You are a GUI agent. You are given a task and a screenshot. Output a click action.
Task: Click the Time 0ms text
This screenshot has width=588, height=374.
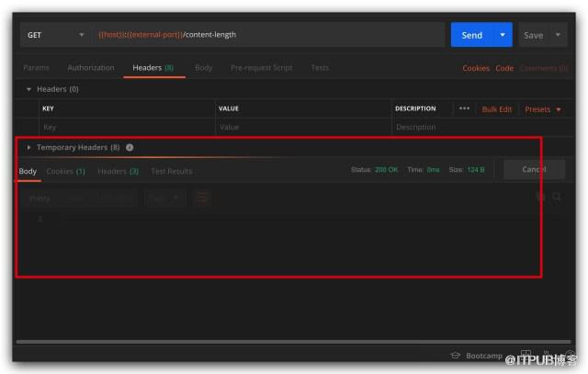(424, 170)
